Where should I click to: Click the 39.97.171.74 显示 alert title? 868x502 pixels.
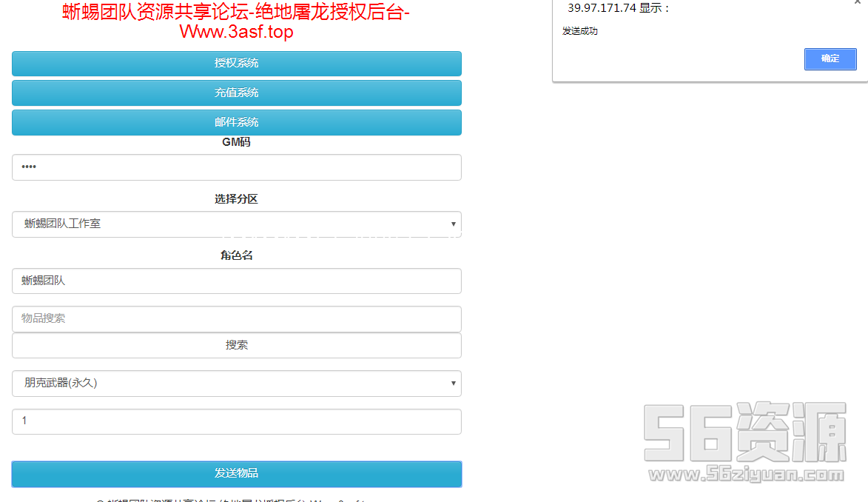618,8
